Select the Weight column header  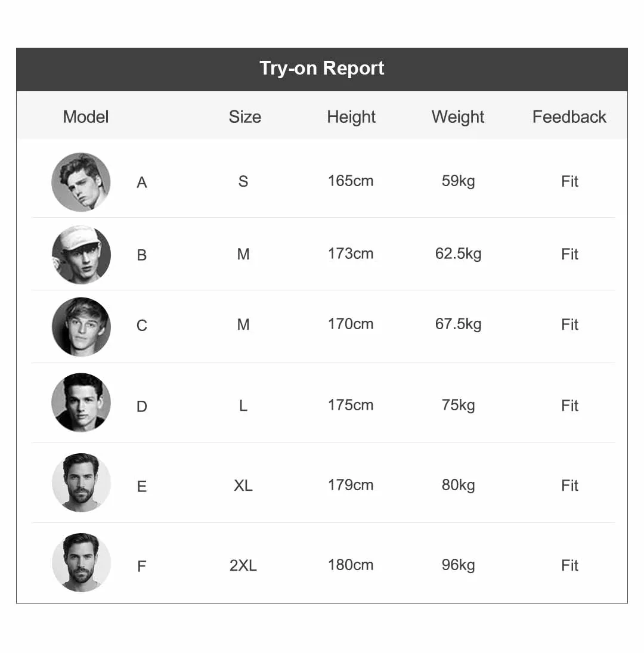click(x=458, y=117)
